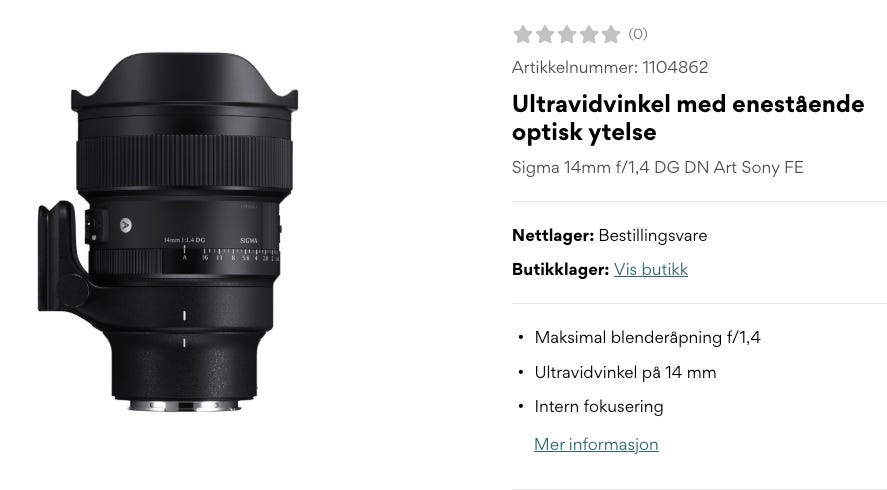
Task: Open the Mer informasjon link
Action: 596,444
